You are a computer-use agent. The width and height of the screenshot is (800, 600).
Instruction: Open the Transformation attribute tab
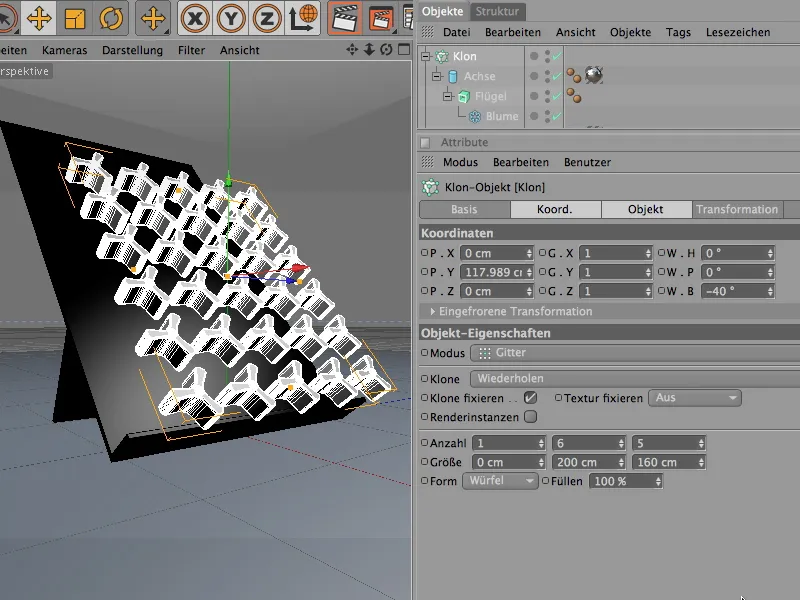click(737, 210)
